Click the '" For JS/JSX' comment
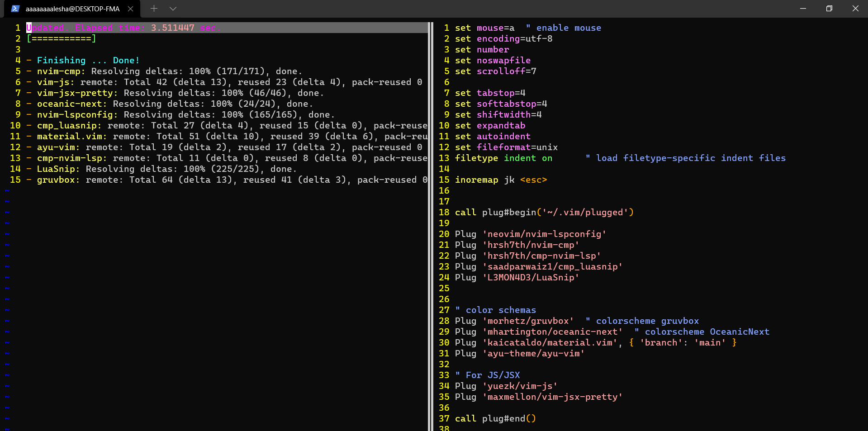Image resolution: width=868 pixels, height=431 pixels. pyautogui.click(x=487, y=375)
